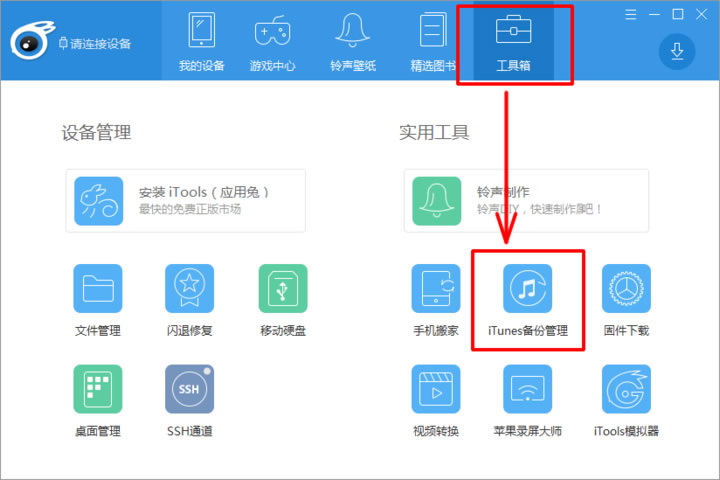Maximize the iTools window

[x=678, y=15]
